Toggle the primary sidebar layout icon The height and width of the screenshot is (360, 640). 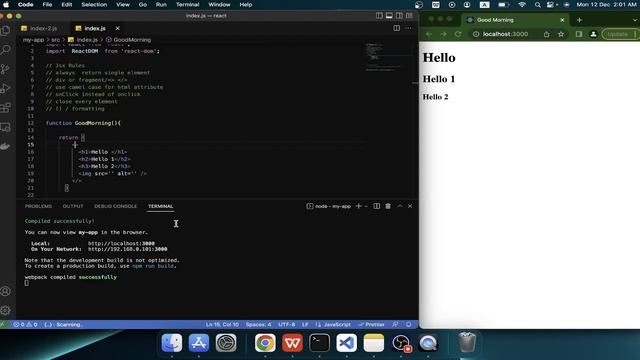[379, 16]
